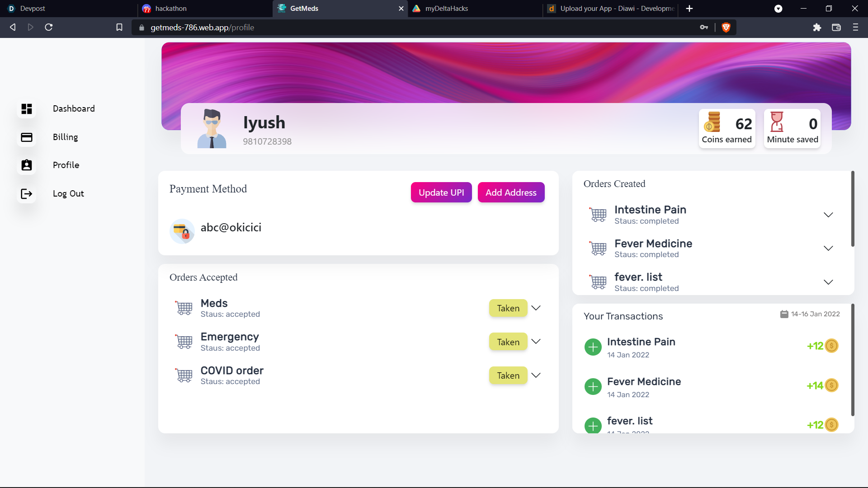This screenshot has height=488, width=868.
Task: Click the calendar icon near 14-16 Jan 2022
Action: 784,314
